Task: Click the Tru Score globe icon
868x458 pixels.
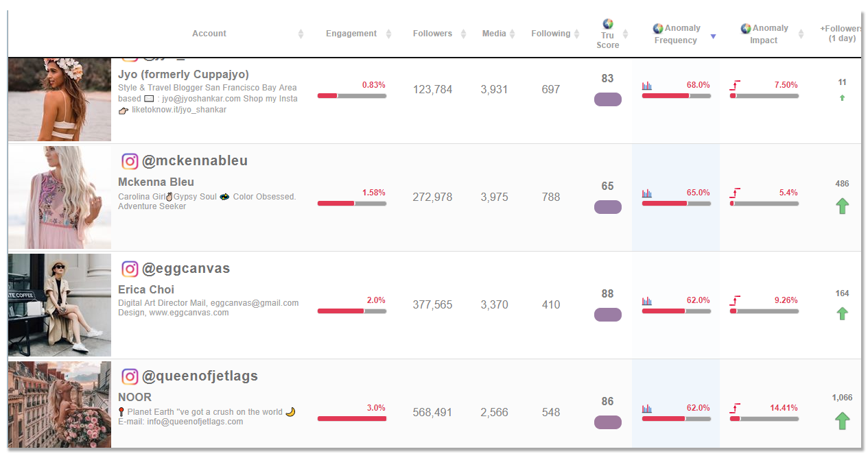Action: (608, 24)
